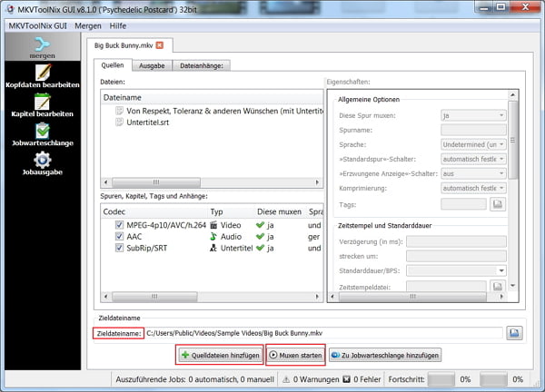Viewport: 545px width, 392px height.
Task: Open the Standarddauer/BPS combo box
Action: (x=456, y=270)
